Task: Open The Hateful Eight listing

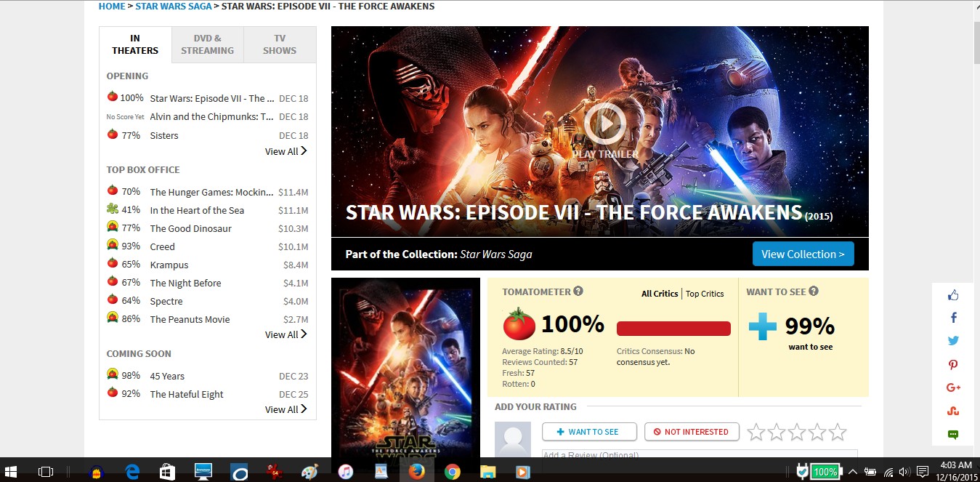Action: click(187, 394)
